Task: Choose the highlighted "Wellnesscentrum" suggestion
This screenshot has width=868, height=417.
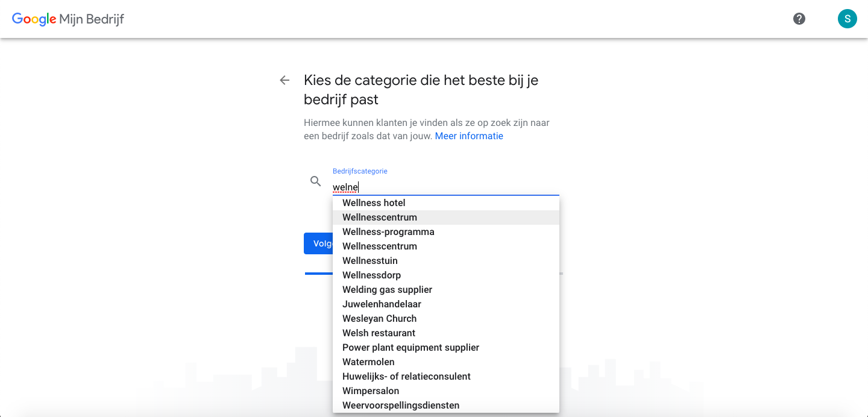Action: coord(379,217)
